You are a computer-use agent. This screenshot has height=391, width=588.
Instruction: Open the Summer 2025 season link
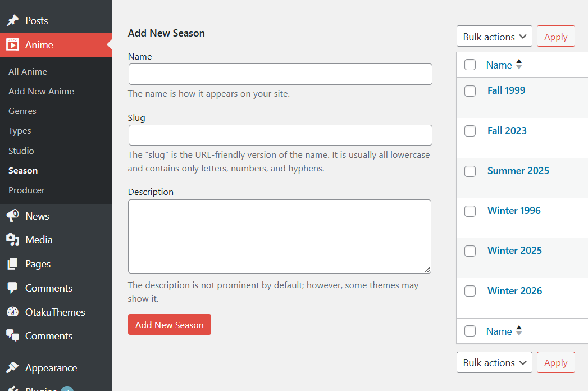point(518,170)
